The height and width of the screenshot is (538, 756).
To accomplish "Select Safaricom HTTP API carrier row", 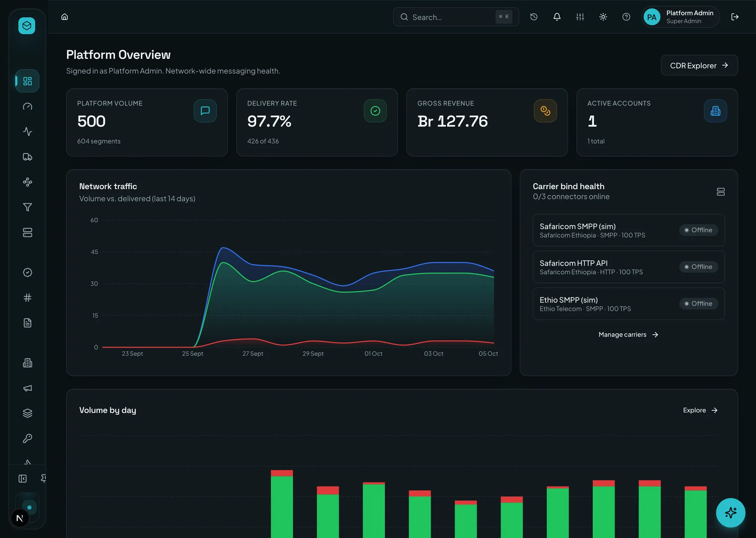I will pos(629,267).
